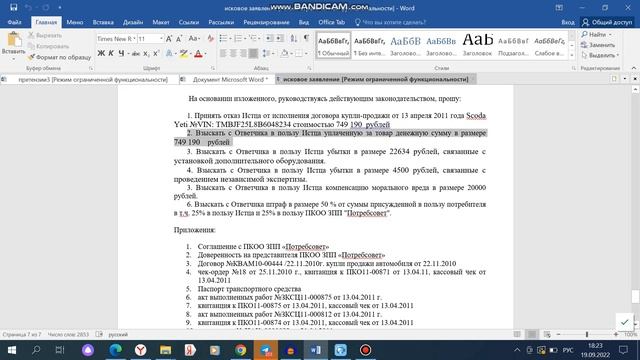Click the Align Left icon
Image resolution: width=640 pixels, height=360 pixels.
tap(223, 53)
